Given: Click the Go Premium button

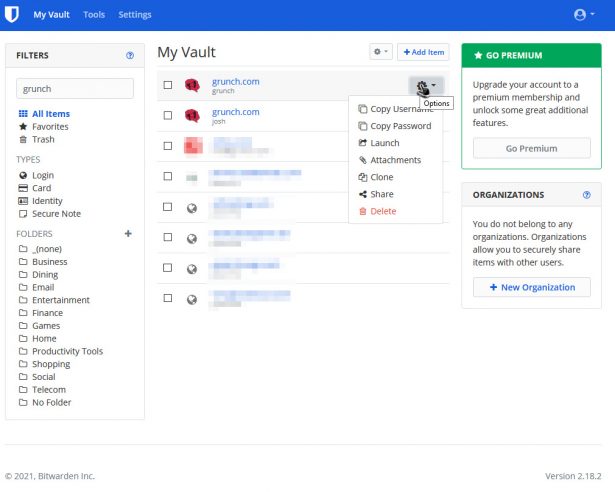Looking at the screenshot, I should tap(531, 148).
